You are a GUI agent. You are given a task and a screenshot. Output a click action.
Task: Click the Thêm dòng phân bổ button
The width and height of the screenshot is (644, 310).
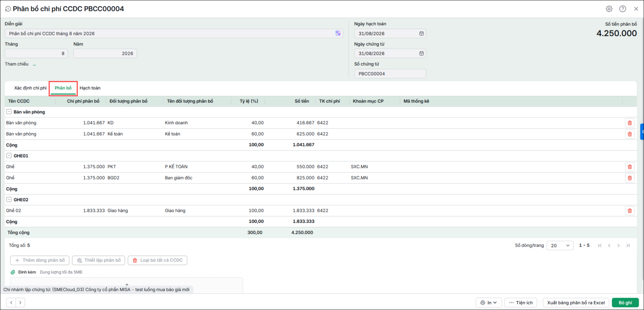[x=40, y=261]
